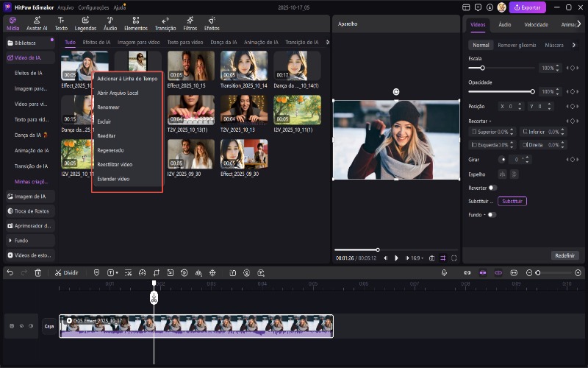Click the crop icon in timeline toolbar
The image size is (588, 368).
click(157, 273)
